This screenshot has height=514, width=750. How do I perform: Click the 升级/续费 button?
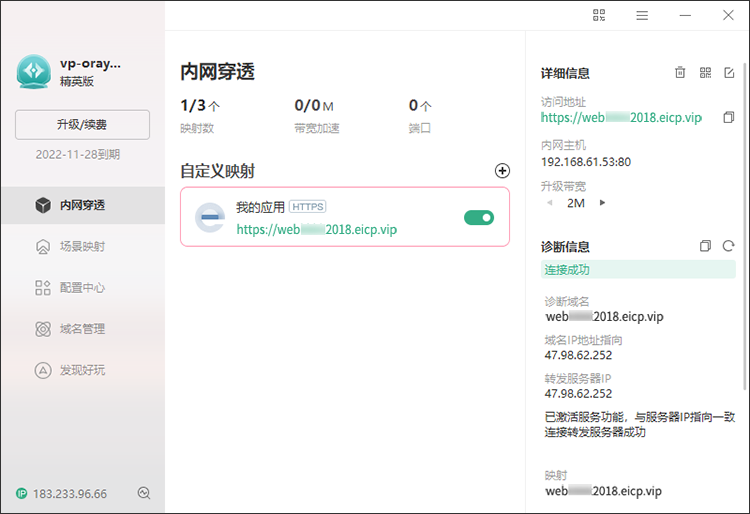point(82,125)
